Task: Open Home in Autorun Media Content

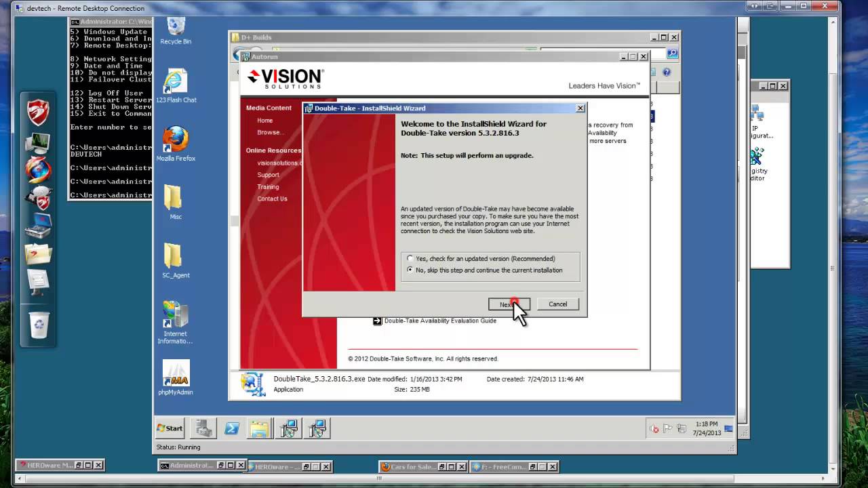Action: click(x=264, y=121)
